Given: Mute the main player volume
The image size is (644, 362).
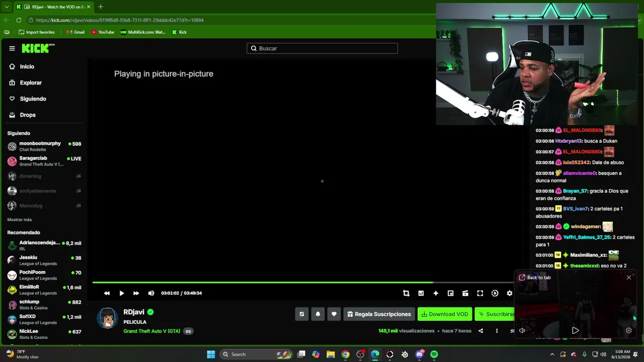Looking at the screenshot, I should pyautogui.click(x=151, y=293).
